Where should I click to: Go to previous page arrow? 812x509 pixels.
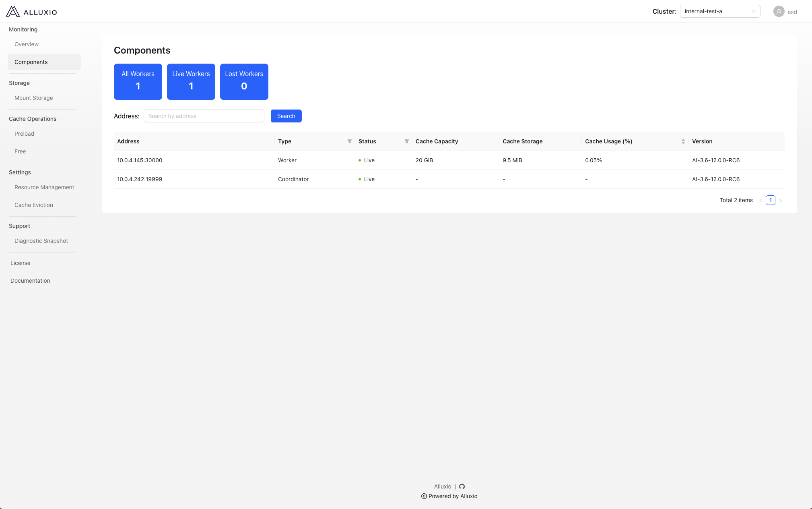tap(761, 201)
